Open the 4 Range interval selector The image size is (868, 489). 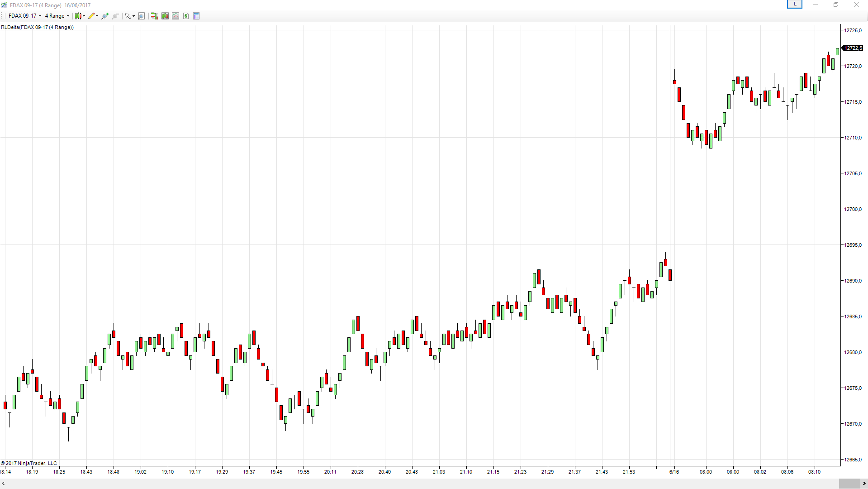[x=57, y=16]
